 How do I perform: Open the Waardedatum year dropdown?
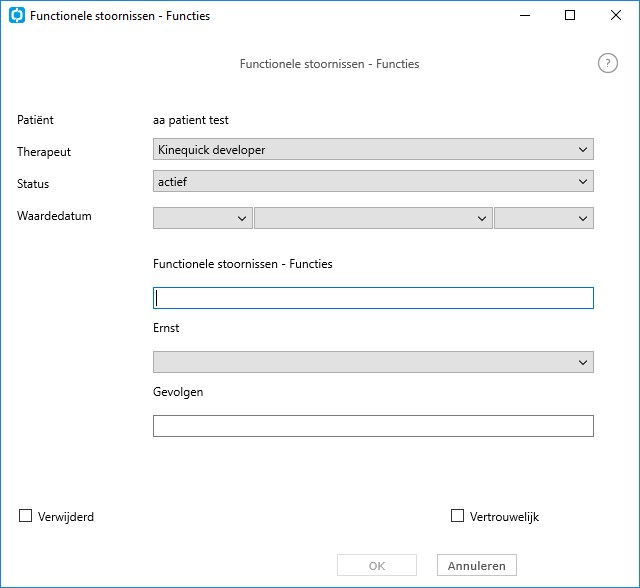[x=544, y=218]
